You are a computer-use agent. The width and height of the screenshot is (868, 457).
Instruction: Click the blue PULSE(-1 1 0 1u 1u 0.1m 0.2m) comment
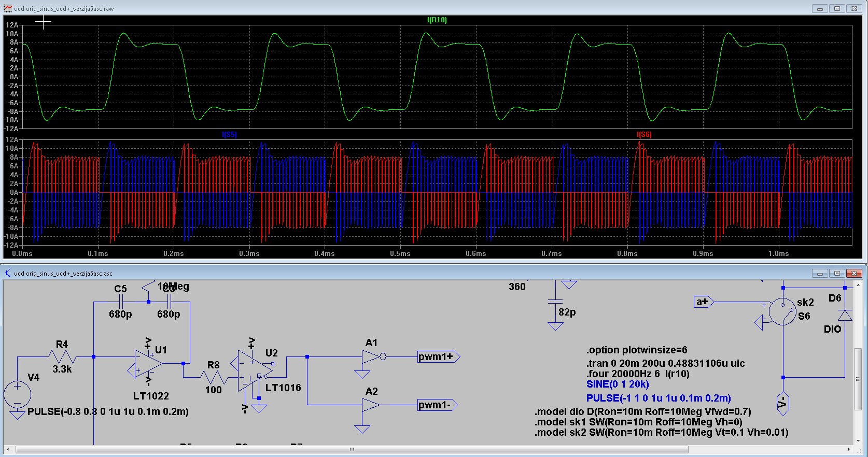point(659,398)
